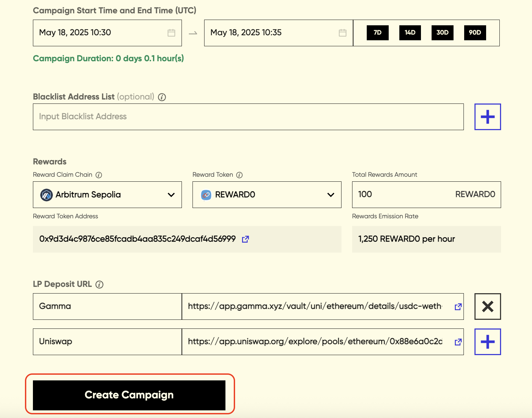Viewport: 532px width, 418px height.
Task: Click the LP Deposit URL info icon
Action: tap(99, 285)
